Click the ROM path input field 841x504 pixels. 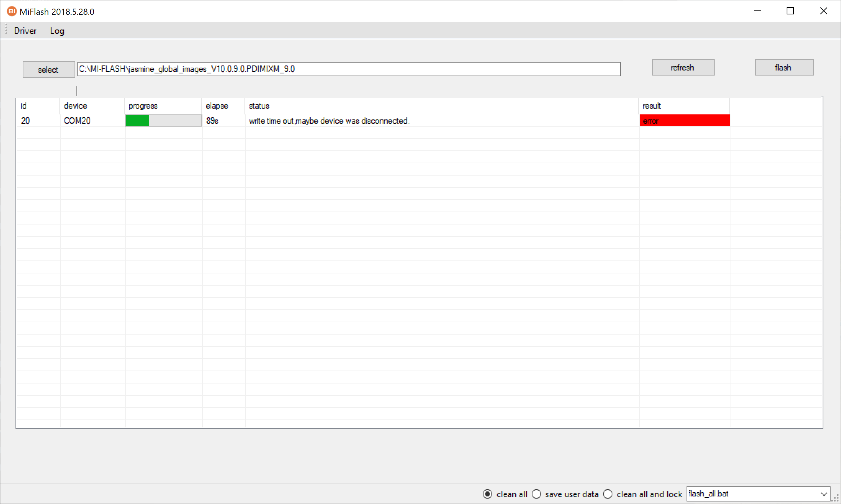[x=348, y=69]
